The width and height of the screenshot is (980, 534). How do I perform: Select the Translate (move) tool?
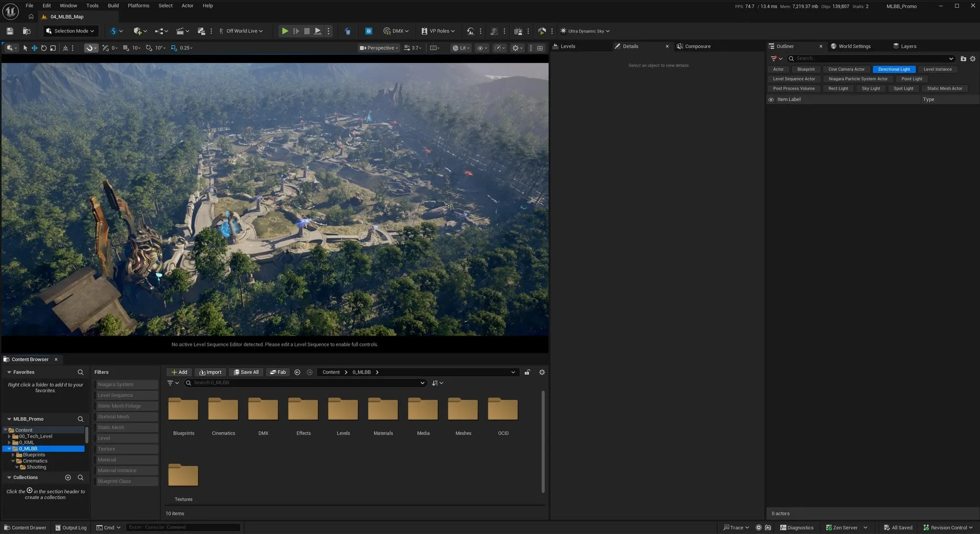pyautogui.click(x=34, y=48)
